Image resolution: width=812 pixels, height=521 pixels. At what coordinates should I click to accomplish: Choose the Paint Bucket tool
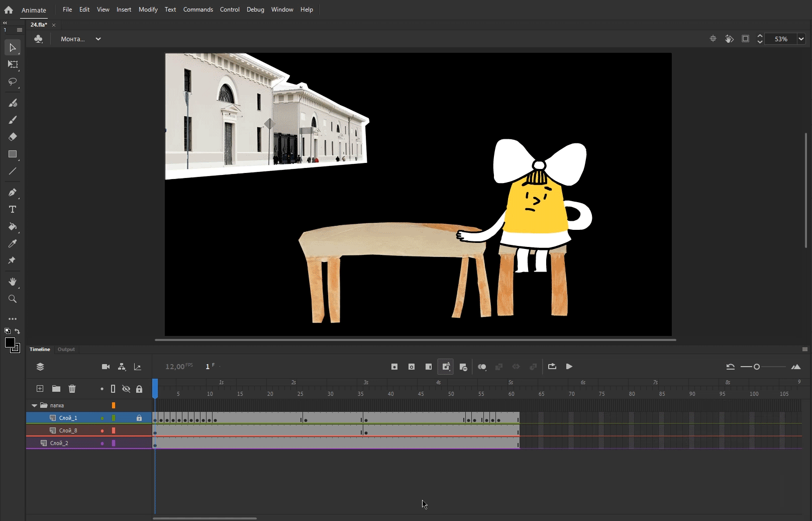(x=13, y=227)
